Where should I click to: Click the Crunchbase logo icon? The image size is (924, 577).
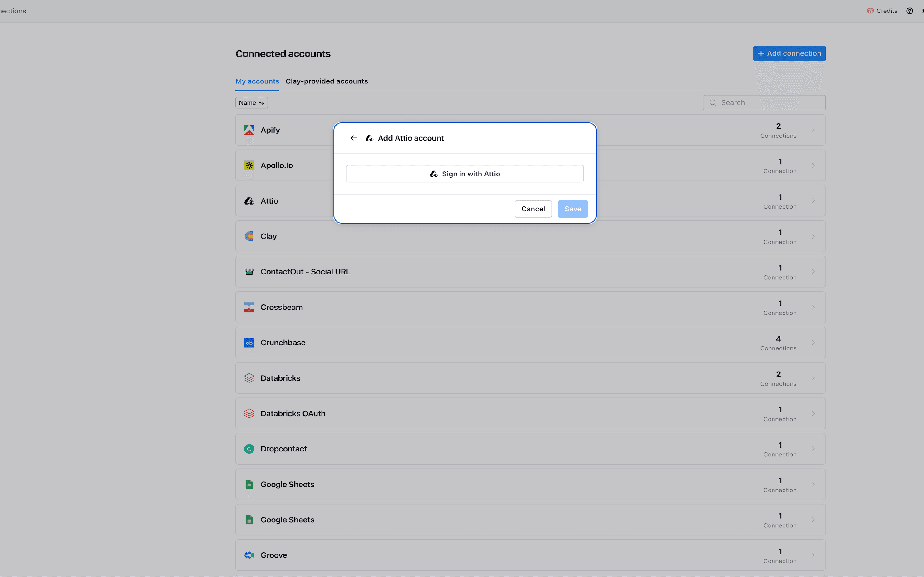[249, 343]
